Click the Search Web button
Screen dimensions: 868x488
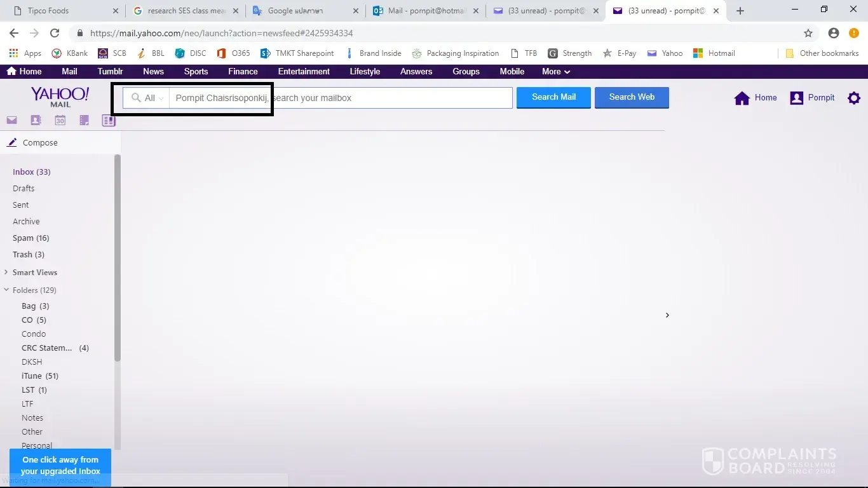[x=632, y=97]
